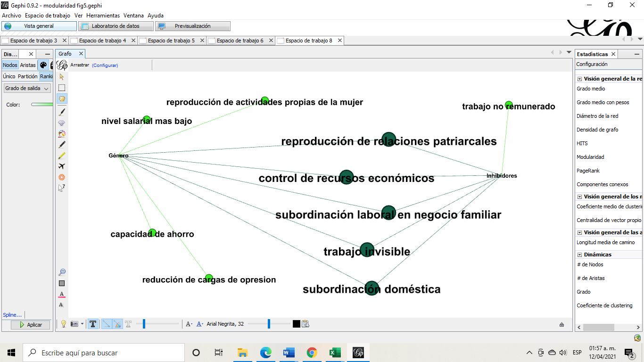
Task: Activate the rectangle selection tool
Action: (62, 88)
